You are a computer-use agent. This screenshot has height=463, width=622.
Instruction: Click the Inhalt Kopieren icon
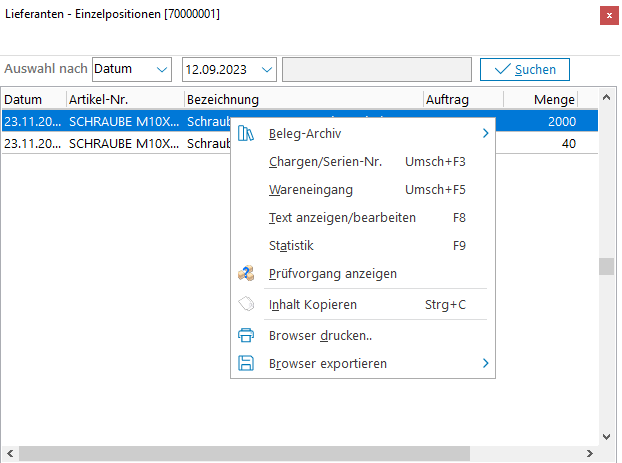point(246,304)
